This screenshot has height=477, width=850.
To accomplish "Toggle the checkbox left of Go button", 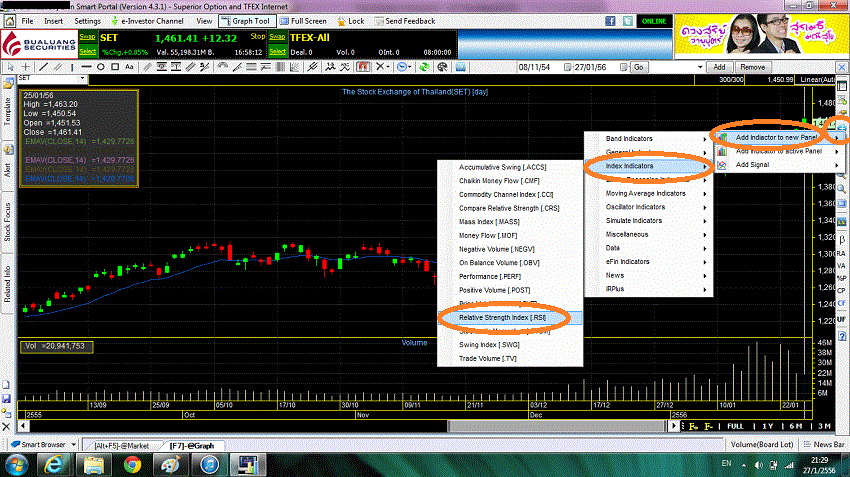I will (x=623, y=67).
